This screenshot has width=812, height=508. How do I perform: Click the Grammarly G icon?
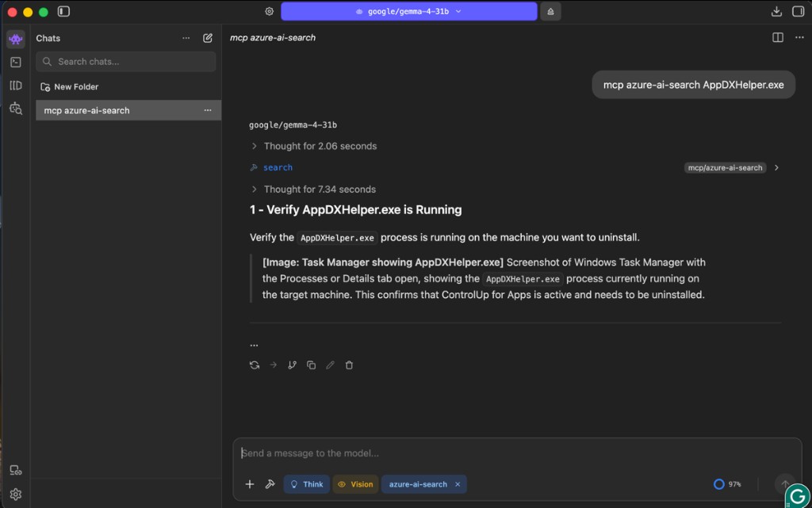point(798,496)
